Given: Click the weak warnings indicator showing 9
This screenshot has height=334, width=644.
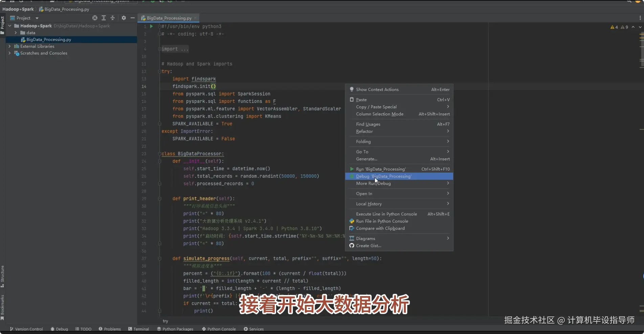Looking at the screenshot, I should [624, 27].
